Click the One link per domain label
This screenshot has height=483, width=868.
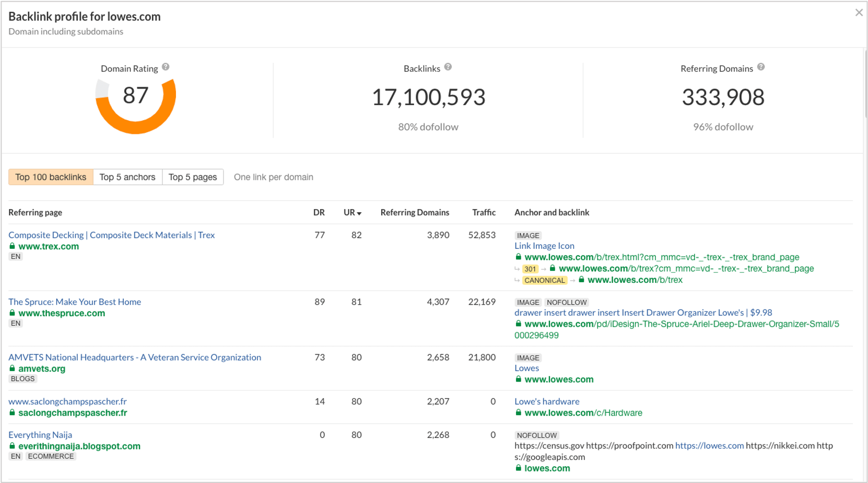coord(274,177)
